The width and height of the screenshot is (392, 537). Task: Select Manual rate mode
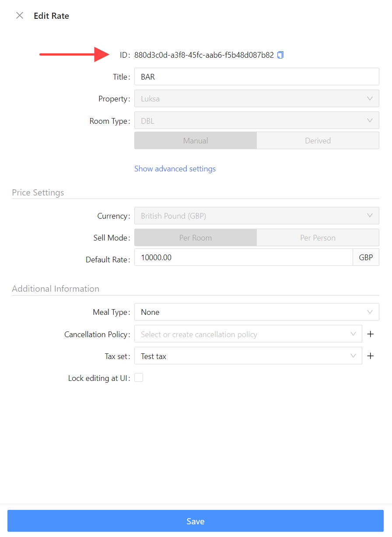coord(196,141)
